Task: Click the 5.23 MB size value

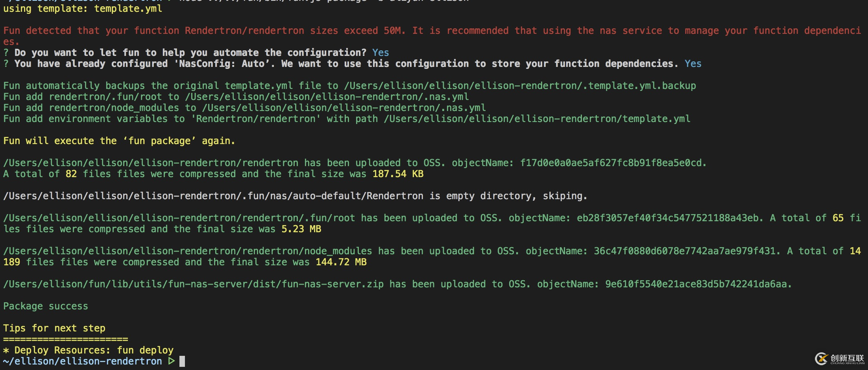Action: coord(301,229)
